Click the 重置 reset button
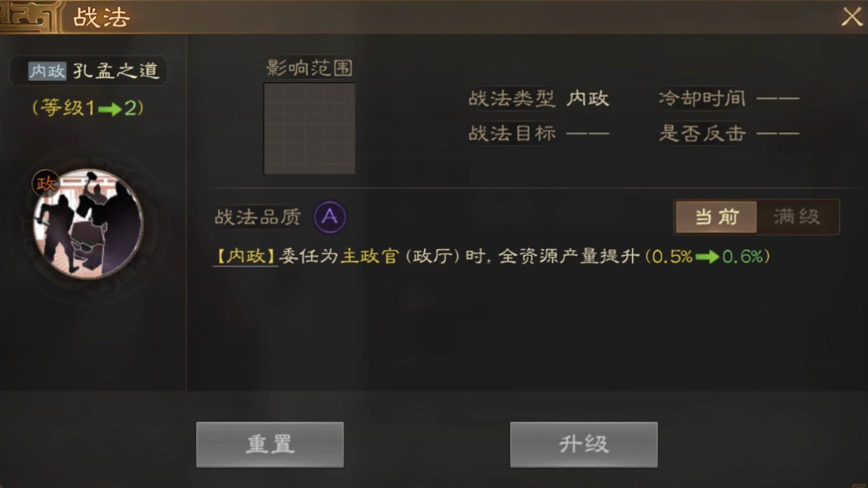Screen dimensions: 868x488 point(270,445)
